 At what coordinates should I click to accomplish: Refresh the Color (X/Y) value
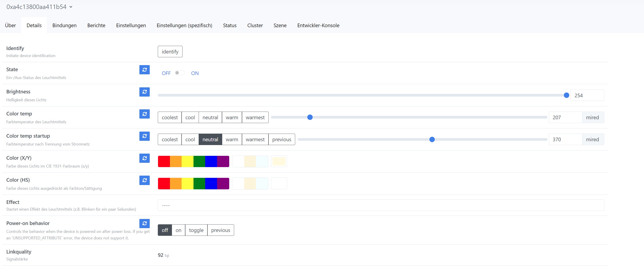coord(145,158)
